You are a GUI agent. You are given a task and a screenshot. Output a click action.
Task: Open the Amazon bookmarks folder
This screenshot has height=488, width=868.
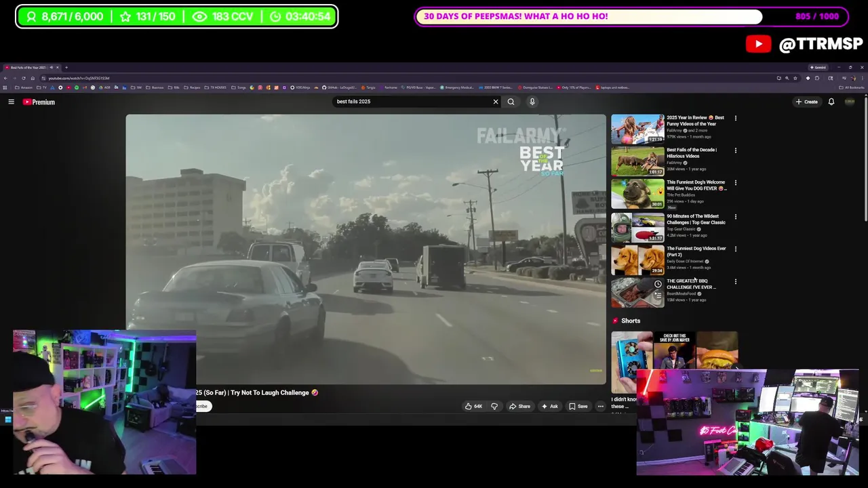pos(24,87)
